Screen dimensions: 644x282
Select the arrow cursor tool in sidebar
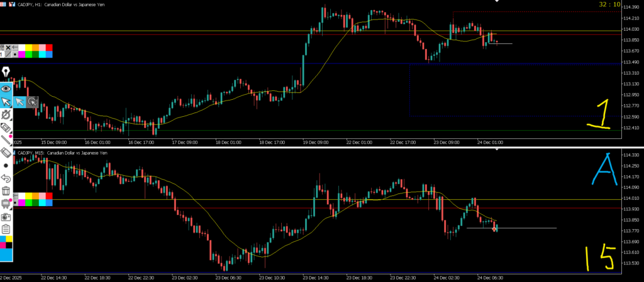(6, 101)
